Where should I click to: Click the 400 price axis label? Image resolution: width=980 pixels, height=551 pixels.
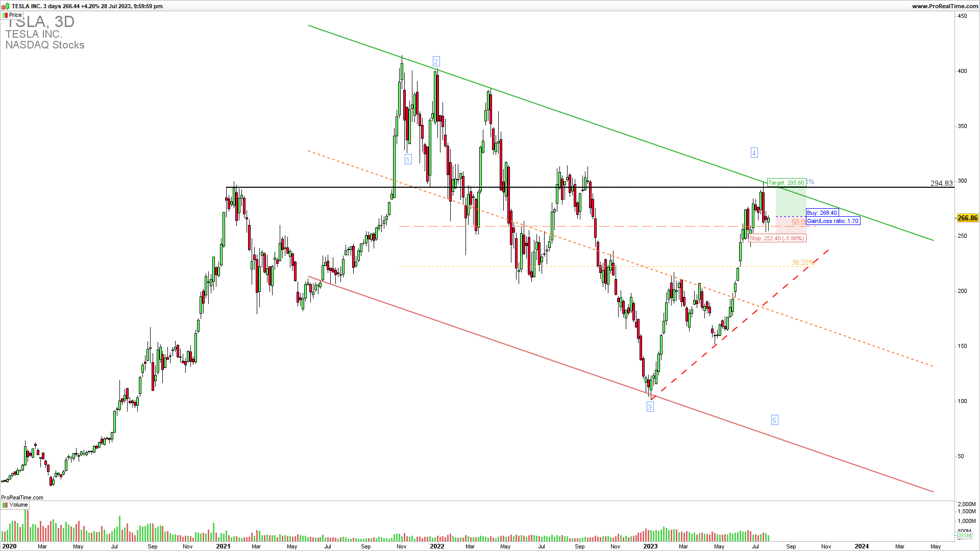(x=962, y=71)
